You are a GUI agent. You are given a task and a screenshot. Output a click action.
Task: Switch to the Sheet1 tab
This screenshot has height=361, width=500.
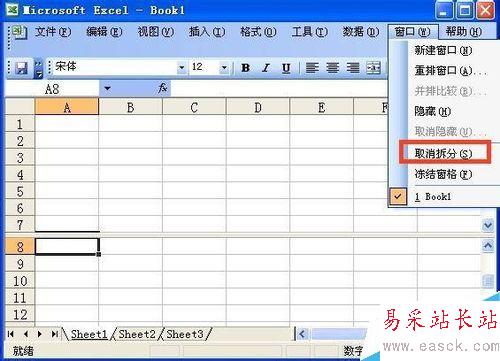pyautogui.click(x=89, y=334)
